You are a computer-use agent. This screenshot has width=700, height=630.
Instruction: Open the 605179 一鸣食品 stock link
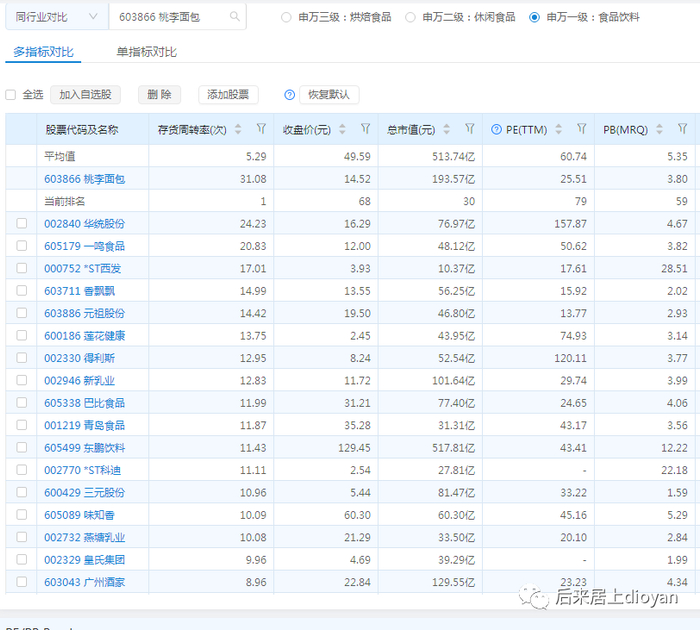[x=84, y=246]
